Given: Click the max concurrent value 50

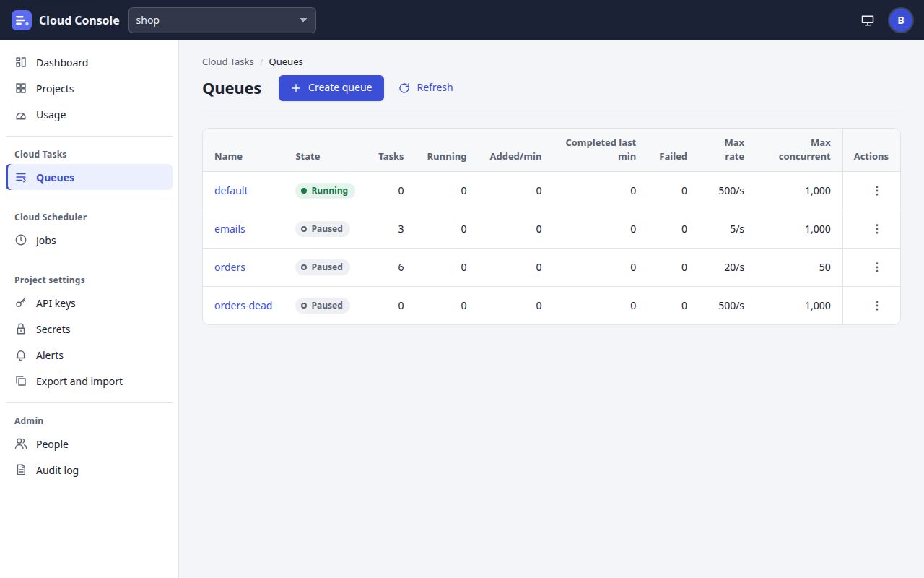Looking at the screenshot, I should coord(824,267).
